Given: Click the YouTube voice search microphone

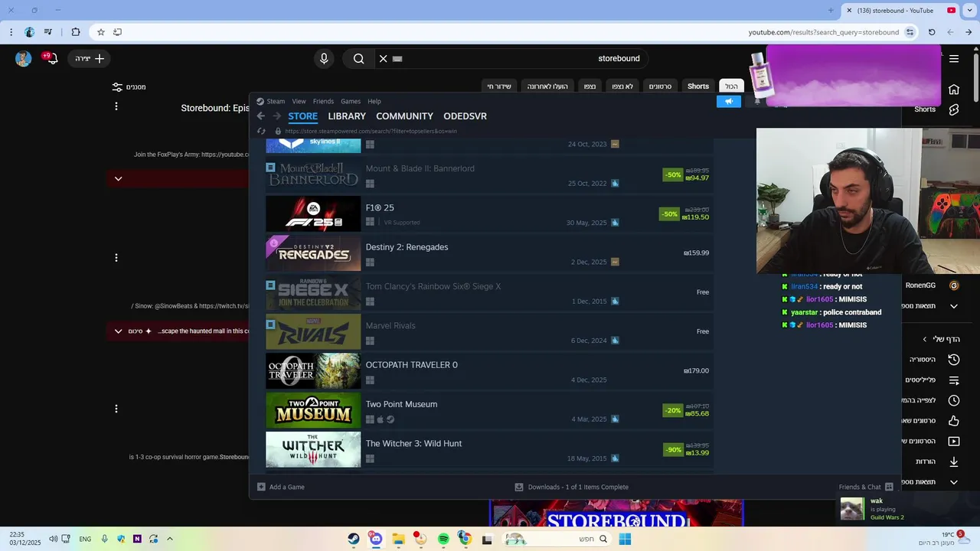Looking at the screenshot, I should (324, 59).
